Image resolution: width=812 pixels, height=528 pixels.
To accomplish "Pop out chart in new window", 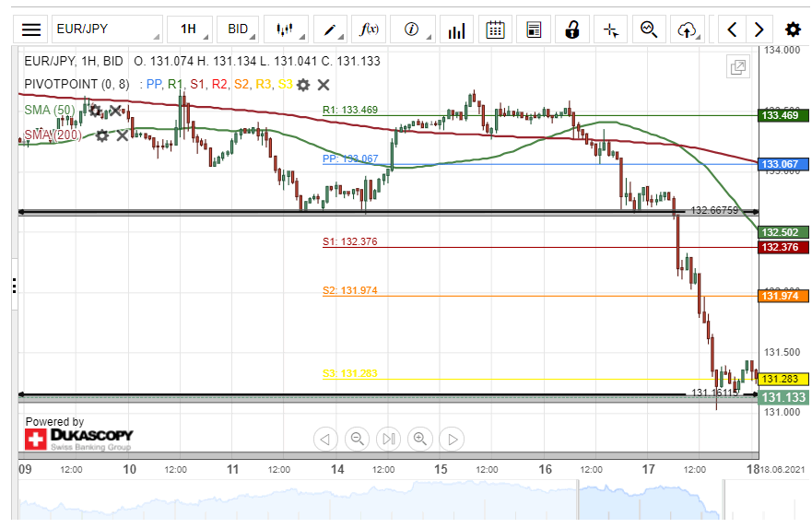I will (x=738, y=66).
